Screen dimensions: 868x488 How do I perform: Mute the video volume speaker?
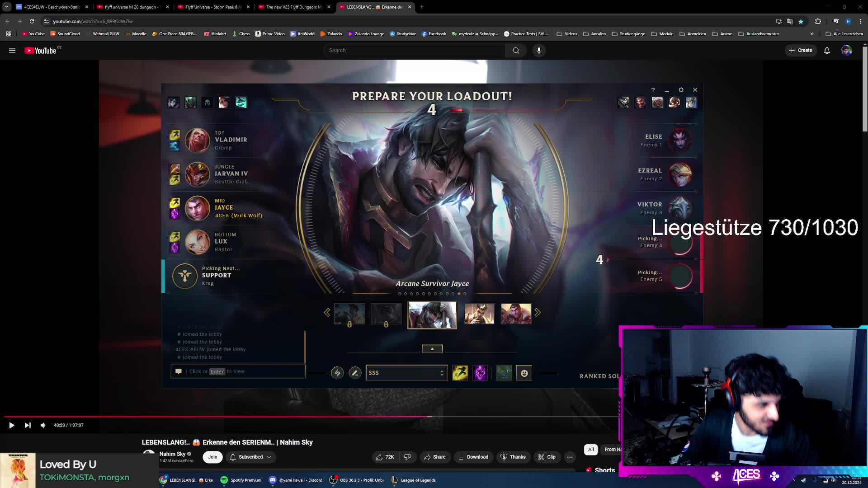pos(43,425)
